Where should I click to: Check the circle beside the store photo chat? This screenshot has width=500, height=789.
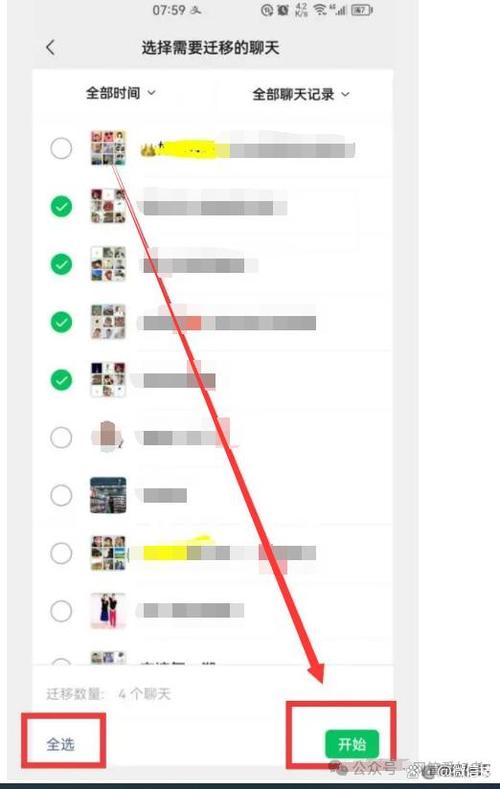click(x=61, y=496)
